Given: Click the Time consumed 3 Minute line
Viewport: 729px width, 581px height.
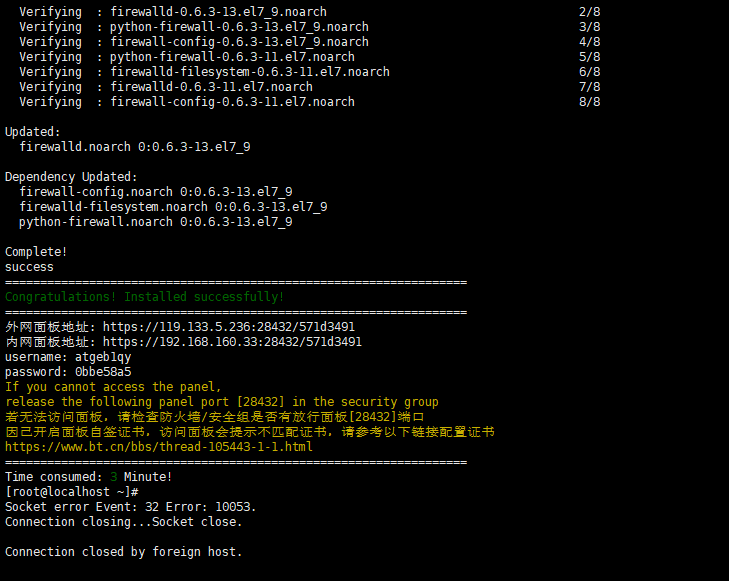Looking at the screenshot, I should point(88,477).
